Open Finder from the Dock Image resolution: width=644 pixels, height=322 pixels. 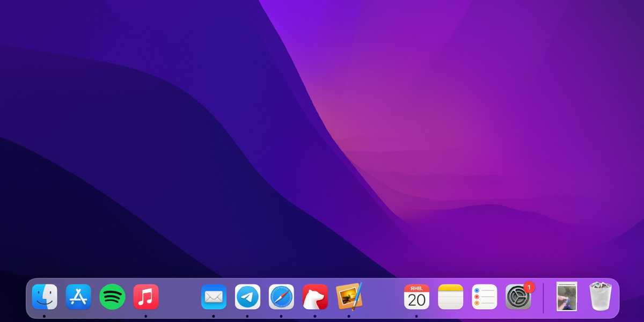pos(45,297)
